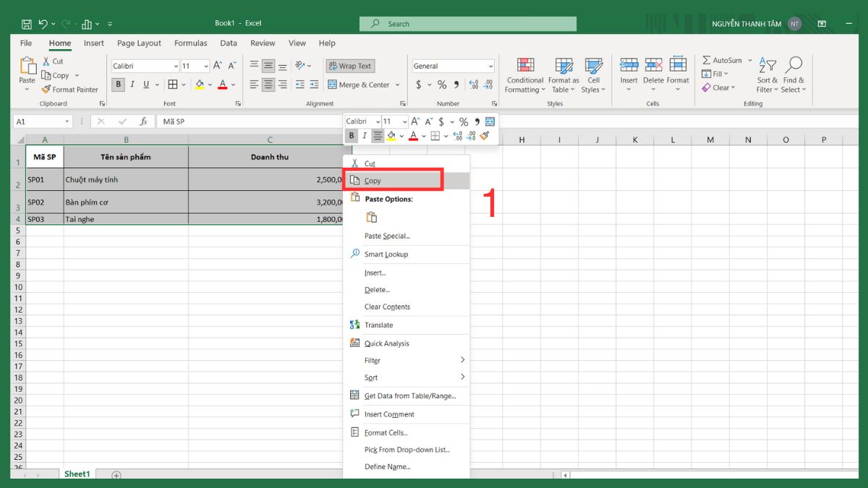Open the Calibri font name dropdown

coord(175,66)
